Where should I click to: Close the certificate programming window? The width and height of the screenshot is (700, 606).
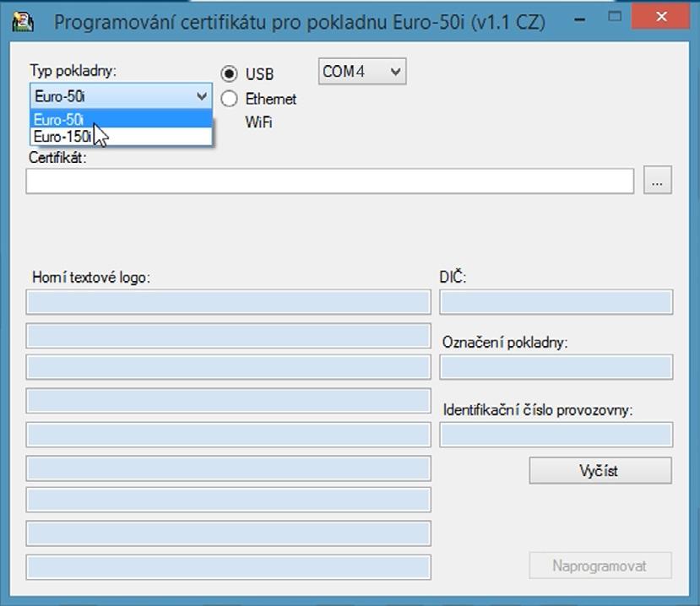(x=660, y=17)
